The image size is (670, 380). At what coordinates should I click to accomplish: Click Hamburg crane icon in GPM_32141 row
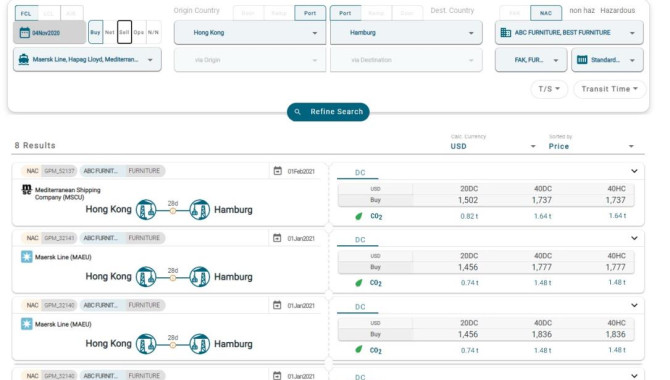200,277
